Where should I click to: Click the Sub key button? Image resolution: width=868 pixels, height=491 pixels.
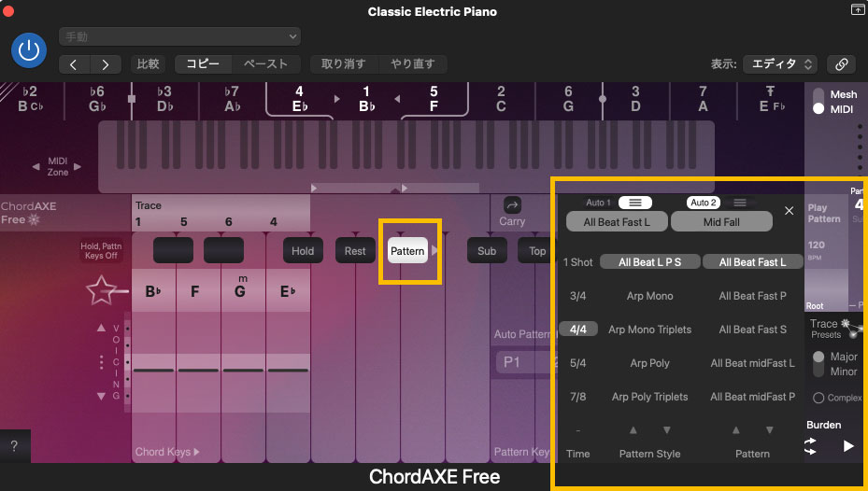pyautogui.click(x=487, y=251)
